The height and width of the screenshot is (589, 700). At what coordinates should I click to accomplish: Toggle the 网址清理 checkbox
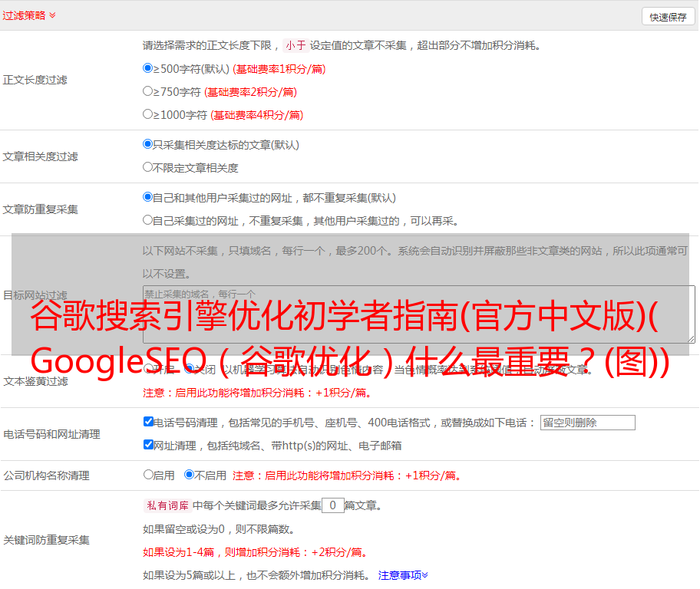tap(148, 444)
